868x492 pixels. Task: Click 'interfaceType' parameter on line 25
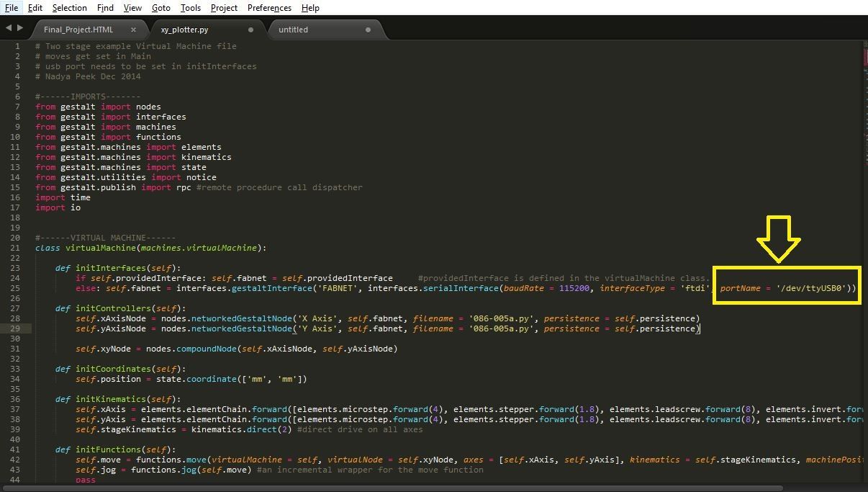[633, 288]
